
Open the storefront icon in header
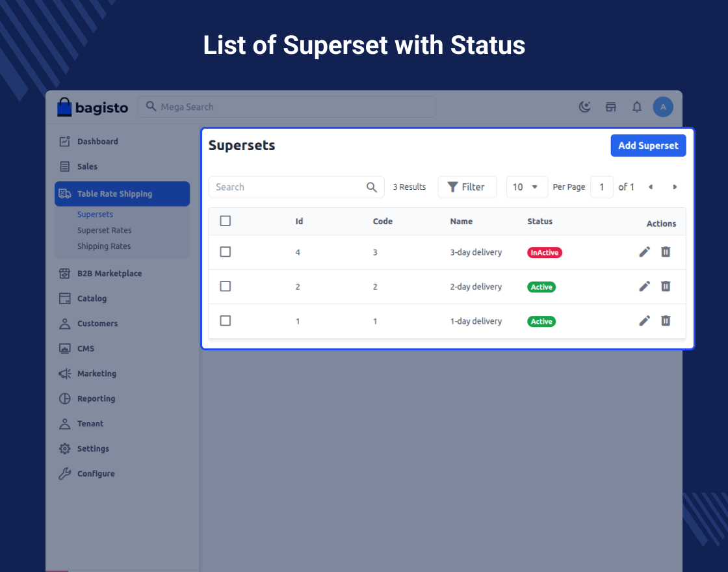[610, 107]
